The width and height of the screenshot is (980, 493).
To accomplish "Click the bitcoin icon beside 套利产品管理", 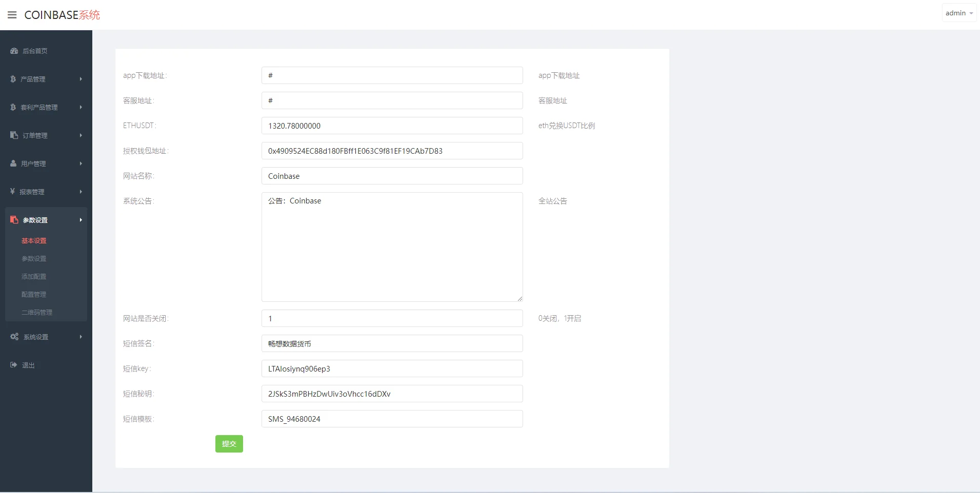I will pos(13,107).
